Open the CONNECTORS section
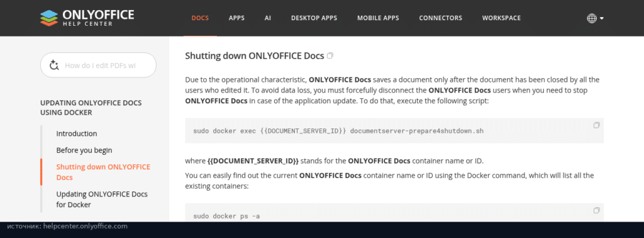644x238 pixels. 440,18
